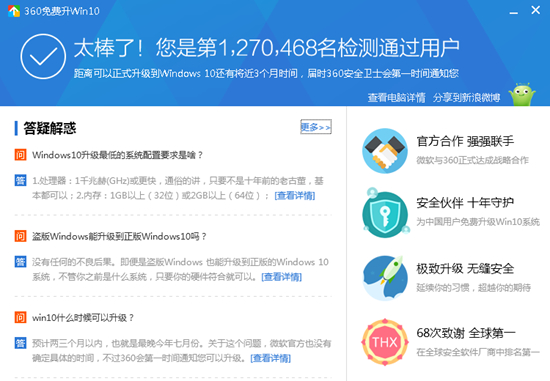Click the question Windows10升级最低的系统配置要求是啥？
Screen dimensions: 550x381
118,155
